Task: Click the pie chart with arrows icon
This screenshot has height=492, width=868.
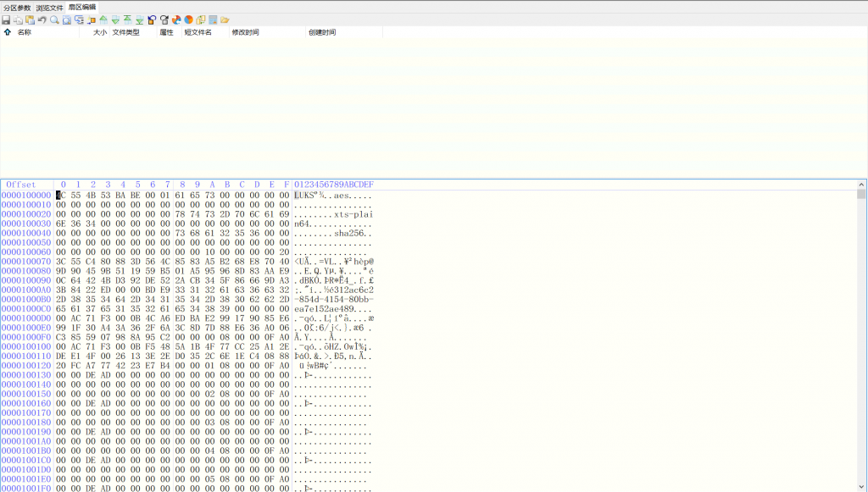Action: 176,20
